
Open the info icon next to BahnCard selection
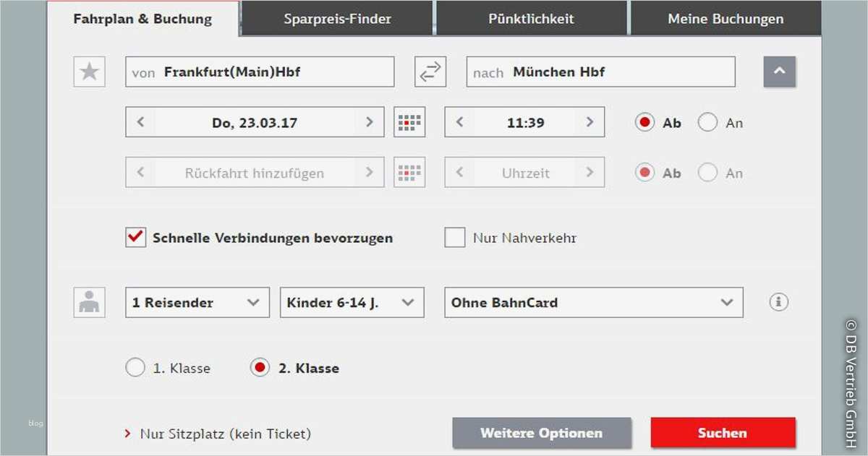tap(778, 302)
